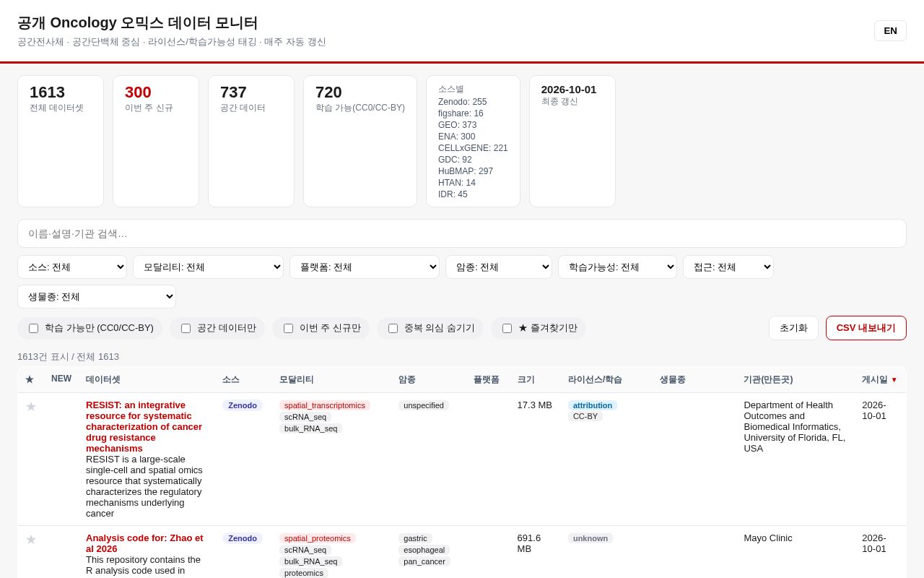The height and width of the screenshot is (578, 924).
Task: Sort by the NEW column header
Action: (61, 379)
